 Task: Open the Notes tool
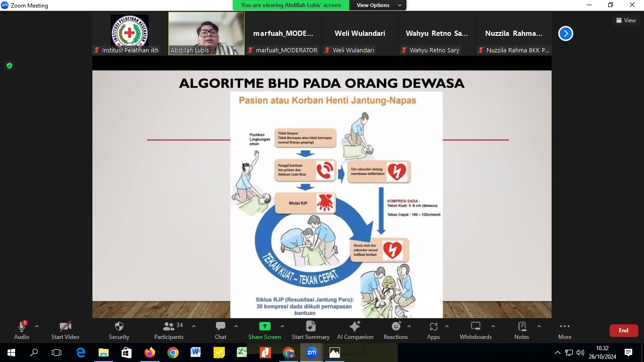point(521,330)
